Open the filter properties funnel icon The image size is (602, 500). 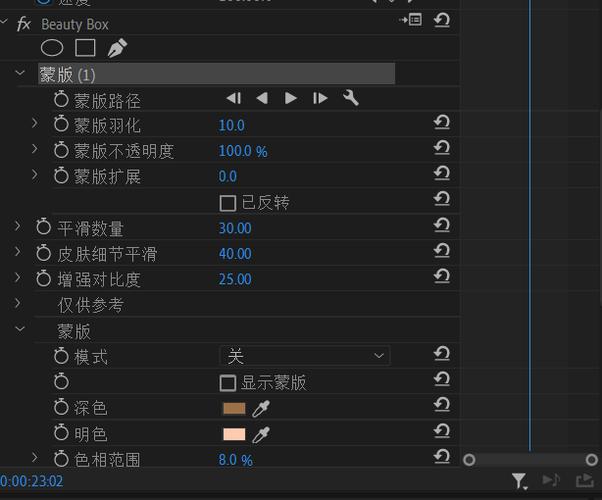click(x=519, y=481)
